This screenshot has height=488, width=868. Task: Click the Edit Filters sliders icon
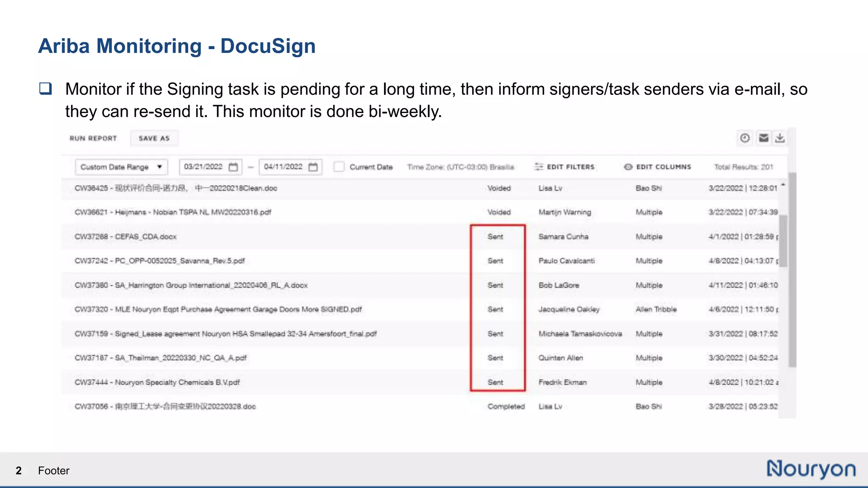pyautogui.click(x=538, y=167)
